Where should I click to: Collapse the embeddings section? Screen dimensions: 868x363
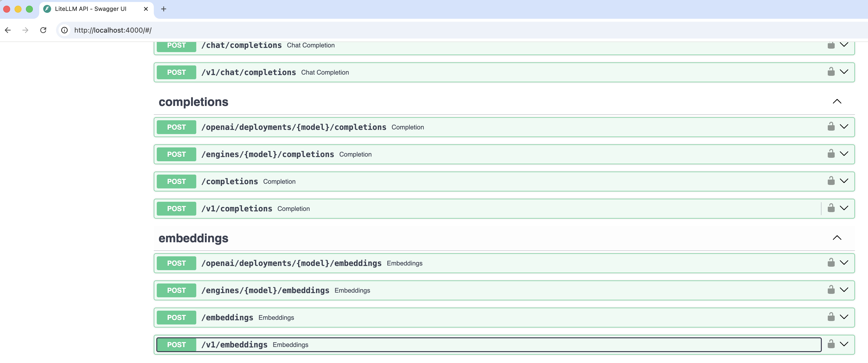point(837,238)
